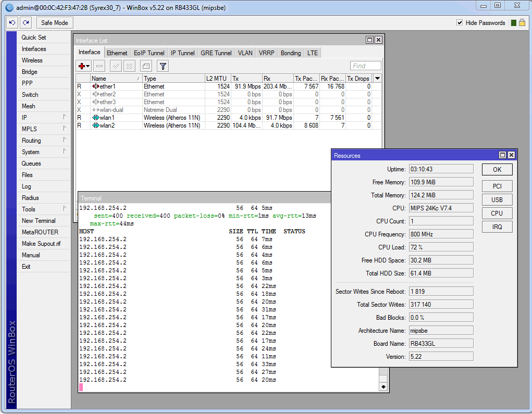Click the terminal scrollbar down arrow
This screenshot has height=414, width=532.
[383, 386]
